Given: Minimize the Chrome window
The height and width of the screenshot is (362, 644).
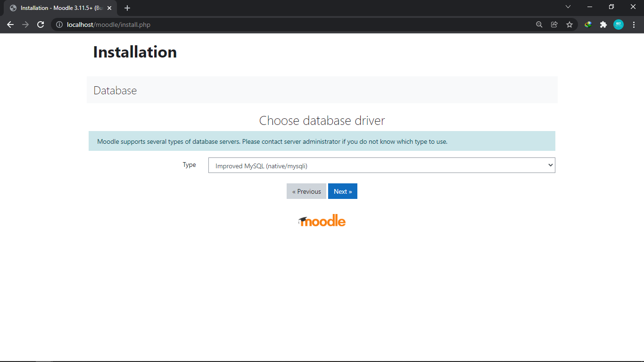Looking at the screenshot, I should pyautogui.click(x=590, y=7).
